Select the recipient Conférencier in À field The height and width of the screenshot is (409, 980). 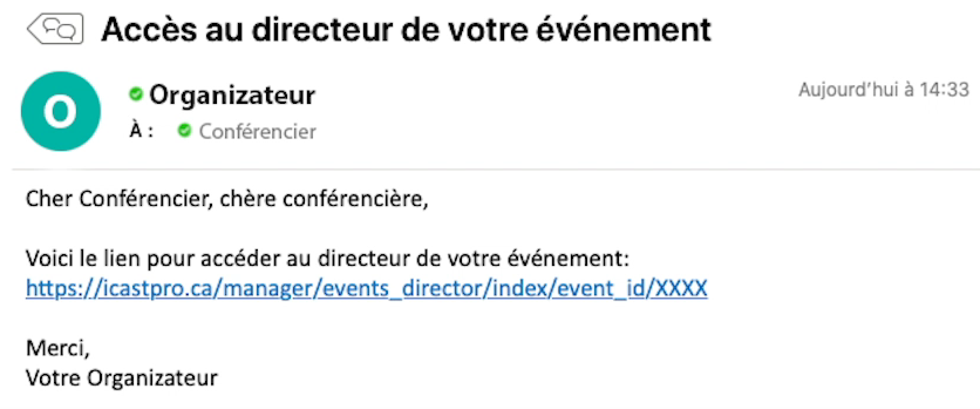click(x=257, y=131)
